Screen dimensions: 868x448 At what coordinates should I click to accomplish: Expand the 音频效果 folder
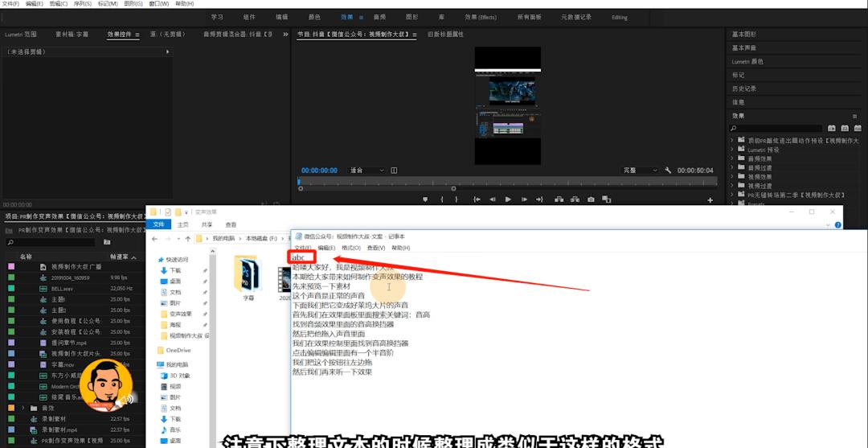tap(732, 158)
